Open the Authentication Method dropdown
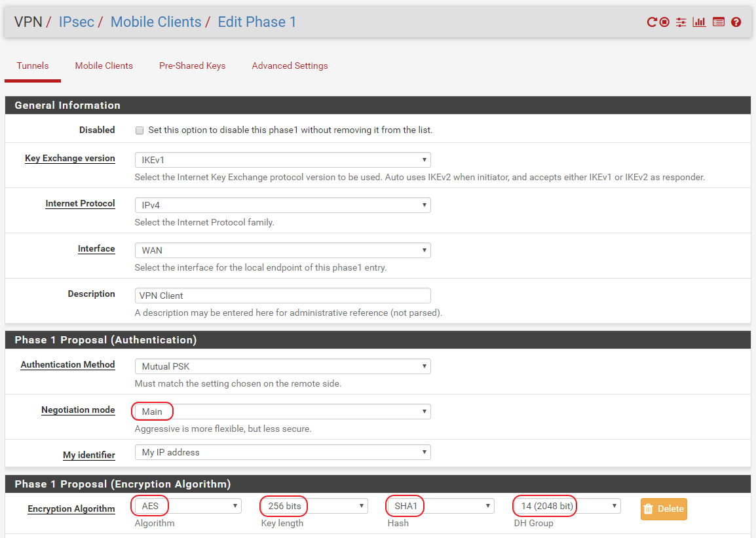The image size is (756, 538). coord(282,366)
